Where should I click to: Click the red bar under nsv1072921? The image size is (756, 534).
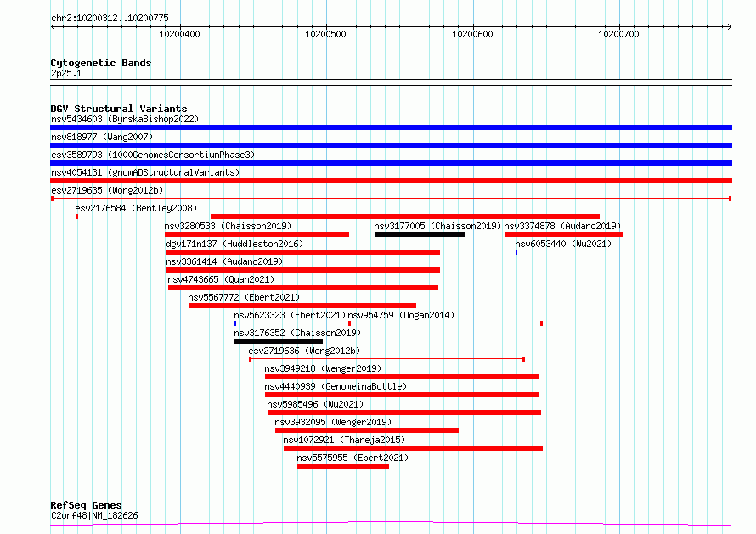(x=413, y=448)
